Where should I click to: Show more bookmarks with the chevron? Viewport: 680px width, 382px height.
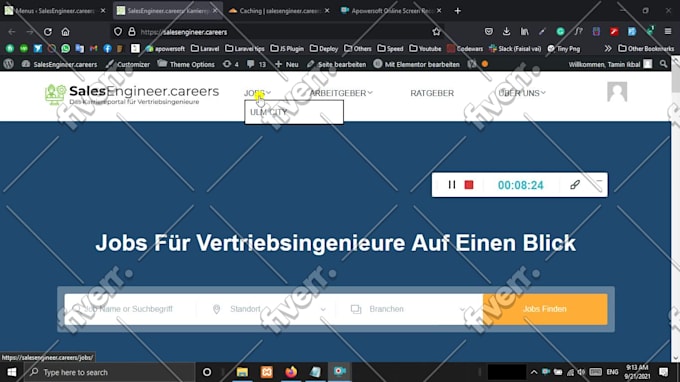coord(608,49)
